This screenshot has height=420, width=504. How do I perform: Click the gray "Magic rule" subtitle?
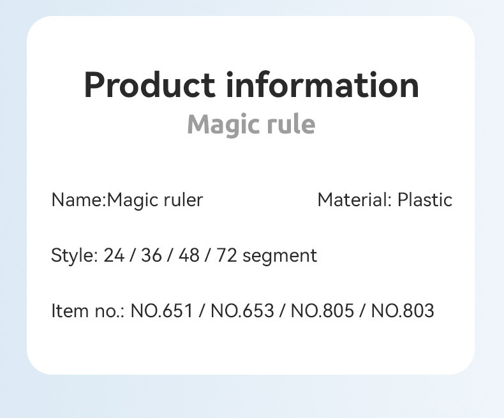(x=251, y=124)
